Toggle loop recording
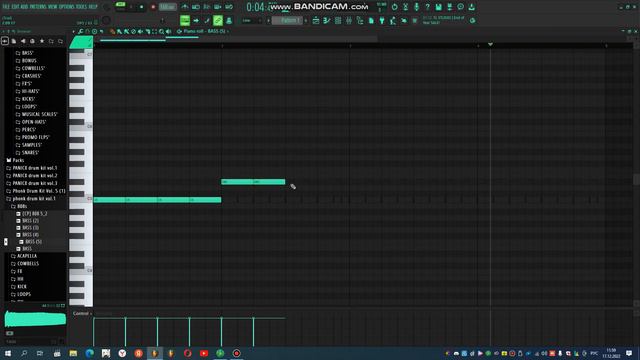The height and width of the screenshot is (360, 640). pyautogui.click(x=229, y=7)
